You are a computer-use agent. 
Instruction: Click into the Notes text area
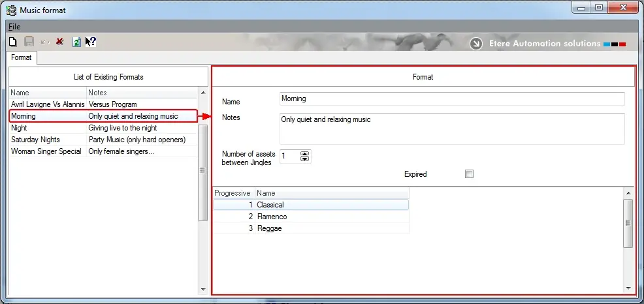click(451, 129)
